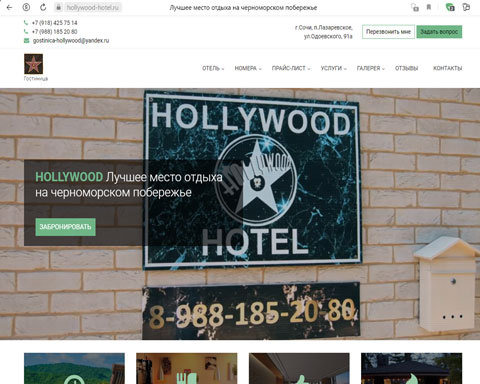The height and width of the screenshot is (384, 480).
Task: Reload the page with the refresh icon
Action: click(43, 7)
